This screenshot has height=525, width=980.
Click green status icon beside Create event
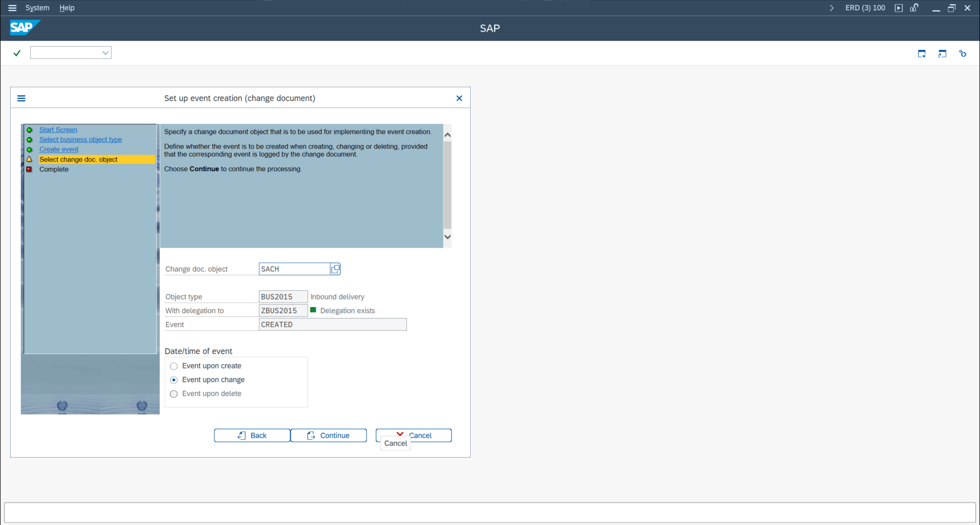click(x=30, y=149)
